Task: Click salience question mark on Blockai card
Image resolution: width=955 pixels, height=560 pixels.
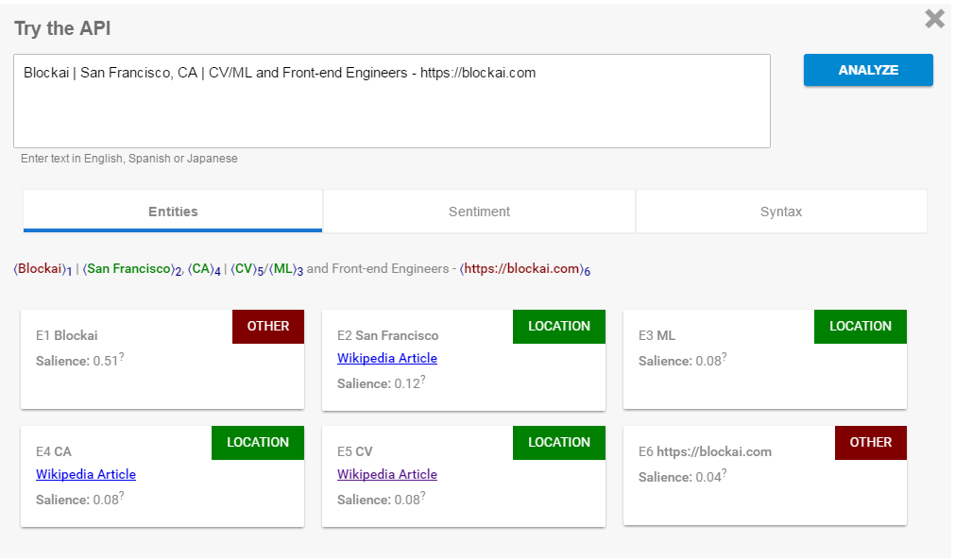Action: [x=122, y=356]
